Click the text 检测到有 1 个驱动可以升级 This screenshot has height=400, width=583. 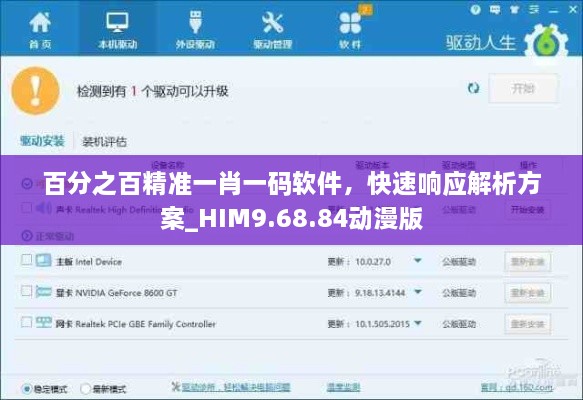click(152, 91)
